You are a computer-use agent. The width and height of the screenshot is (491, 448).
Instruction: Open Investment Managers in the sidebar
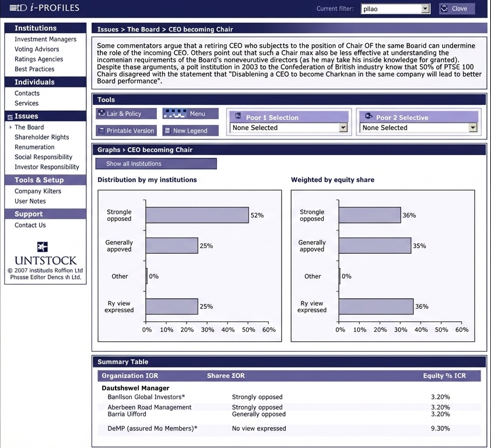[x=45, y=39]
